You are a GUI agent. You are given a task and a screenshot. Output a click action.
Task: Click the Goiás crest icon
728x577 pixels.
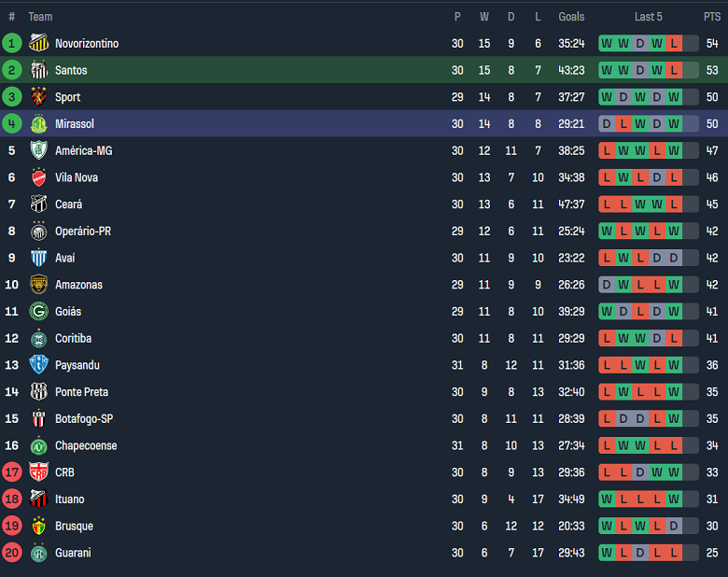click(x=38, y=312)
